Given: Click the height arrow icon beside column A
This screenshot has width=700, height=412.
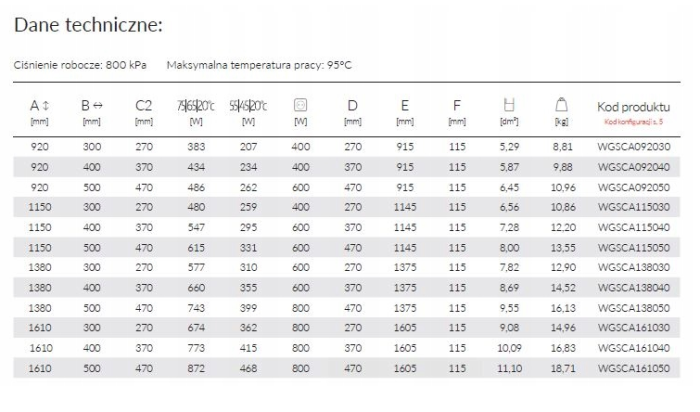Looking at the screenshot, I should point(46,106).
